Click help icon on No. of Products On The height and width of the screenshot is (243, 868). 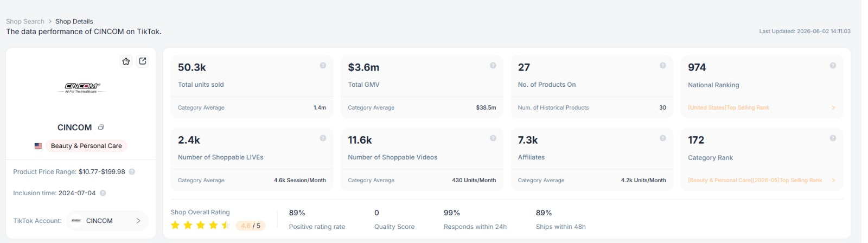[662, 66]
